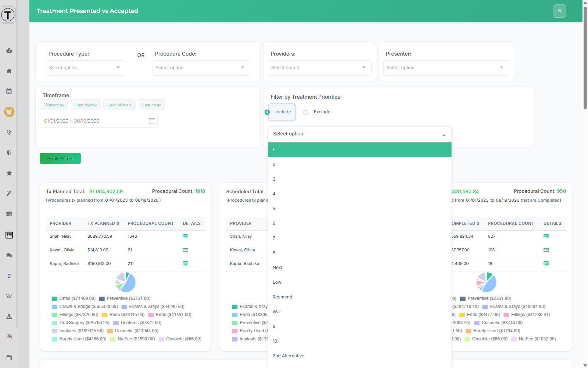This screenshot has height=368, width=588.
Task: Select the Include radio button
Action: (x=267, y=112)
